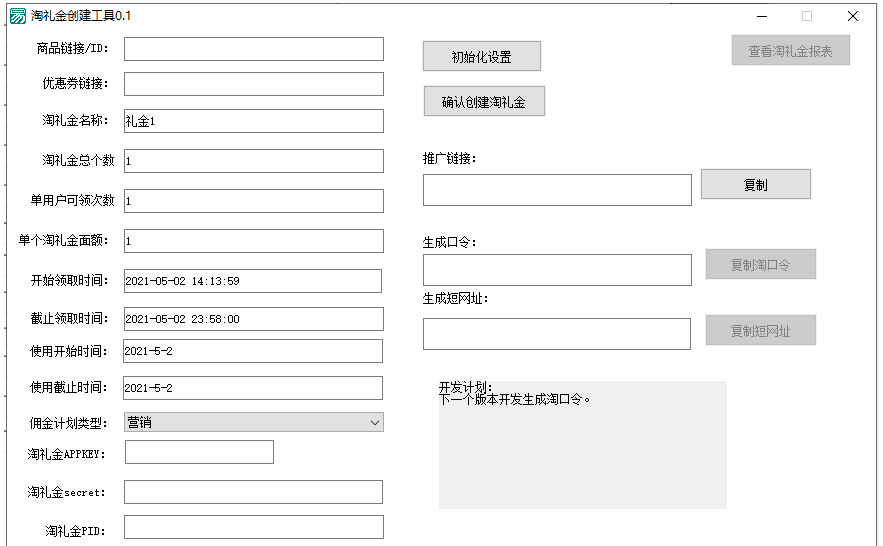The width and height of the screenshot is (883, 546).
Task: Click the 淘礼金APPKEY input field
Action: tap(199, 453)
